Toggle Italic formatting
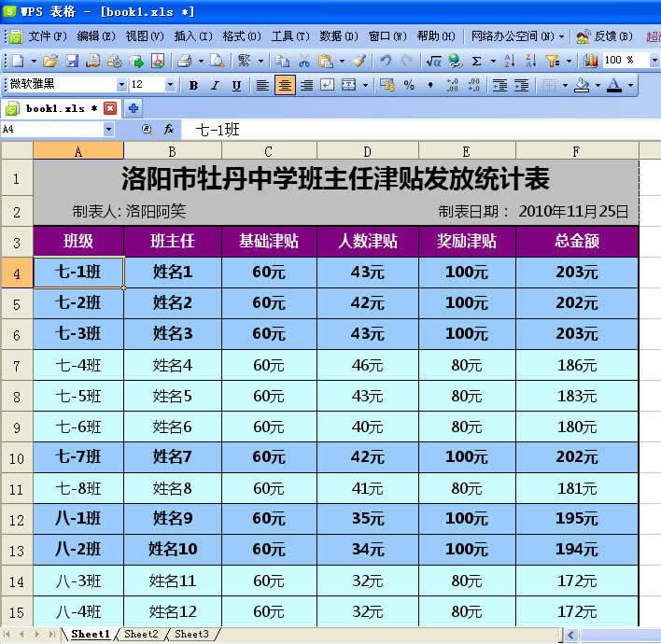The width and height of the screenshot is (661, 644). 215,85
